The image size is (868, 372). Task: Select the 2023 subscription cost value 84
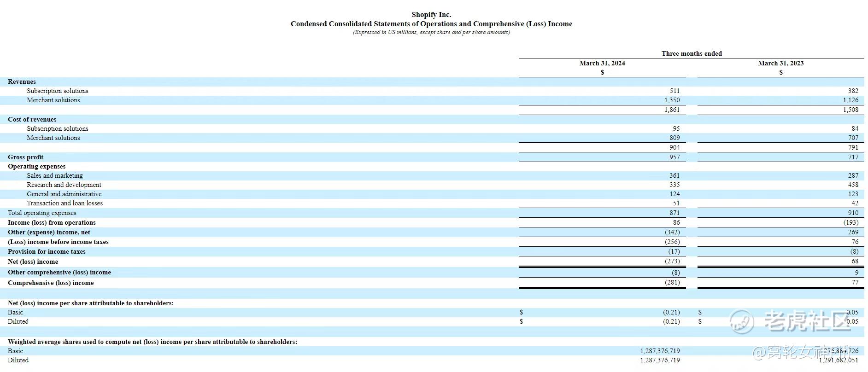(x=855, y=128)
